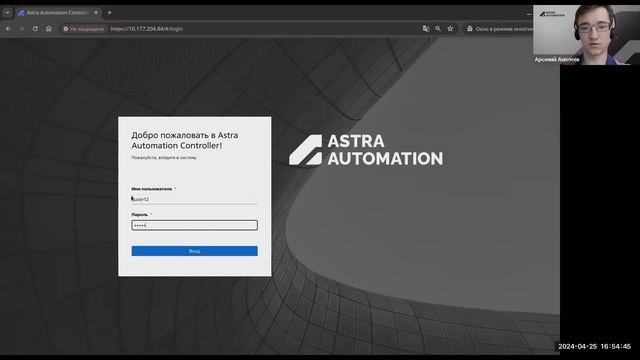Click the username field containing user12
This screenshot has height=360, width=640.
pos(194,199)
